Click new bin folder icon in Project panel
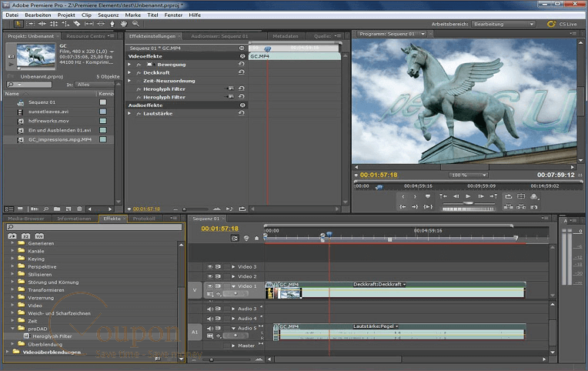Screen dimensions: 588x371 57,209
